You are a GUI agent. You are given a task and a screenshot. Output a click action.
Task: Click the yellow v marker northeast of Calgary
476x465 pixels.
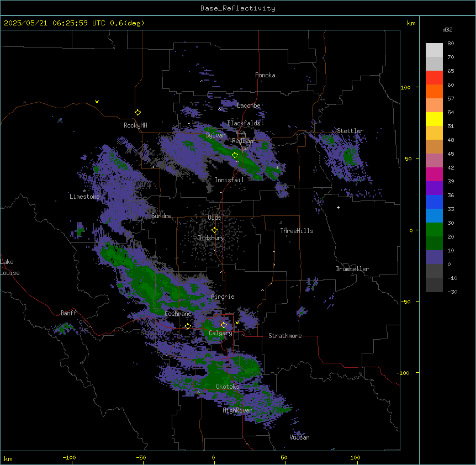click(237, 323)
